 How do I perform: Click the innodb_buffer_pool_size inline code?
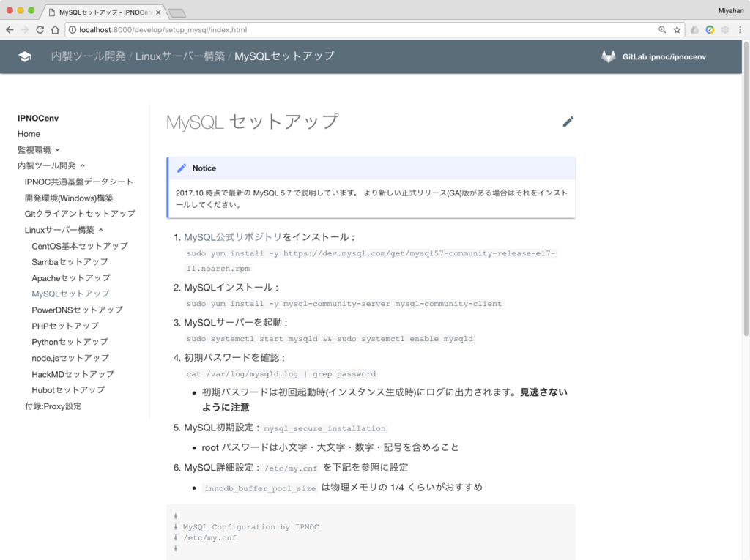tap(260, 488)
